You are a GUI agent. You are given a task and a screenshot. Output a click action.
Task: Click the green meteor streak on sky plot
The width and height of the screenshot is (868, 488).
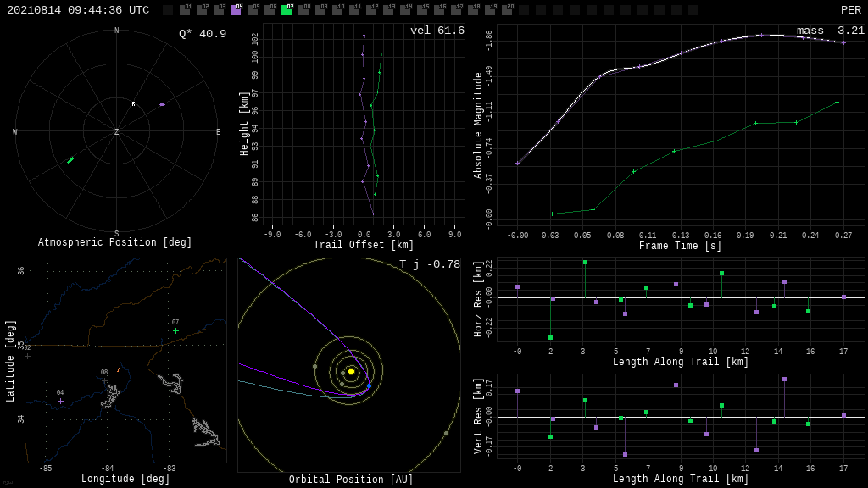click(70, 160)
